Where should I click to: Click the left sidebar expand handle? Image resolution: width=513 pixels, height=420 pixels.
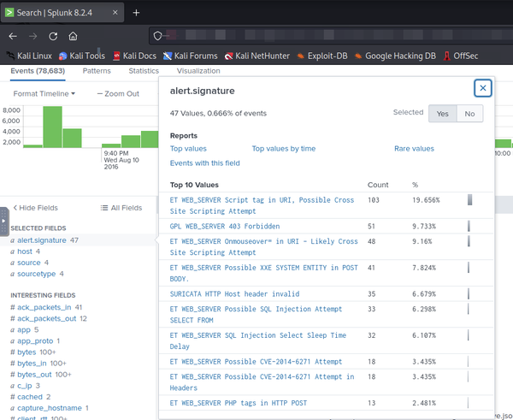[3, 219]
